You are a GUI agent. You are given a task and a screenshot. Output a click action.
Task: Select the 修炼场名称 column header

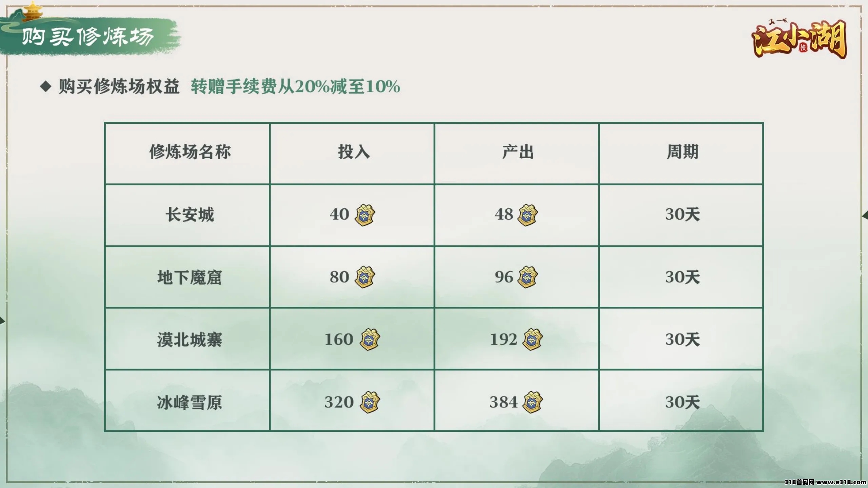(x=190, y=152)
